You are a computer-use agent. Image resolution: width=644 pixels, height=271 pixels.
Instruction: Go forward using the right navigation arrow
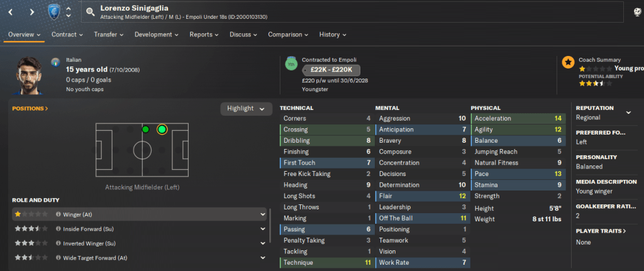point(32,11)
